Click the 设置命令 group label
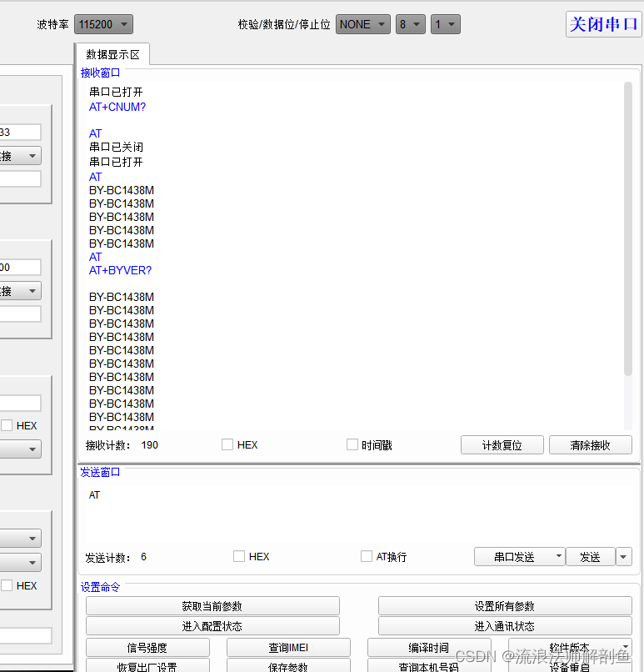The height and width of the screenshot is (672, 644). pyautogui.click(x=100, y=587)
